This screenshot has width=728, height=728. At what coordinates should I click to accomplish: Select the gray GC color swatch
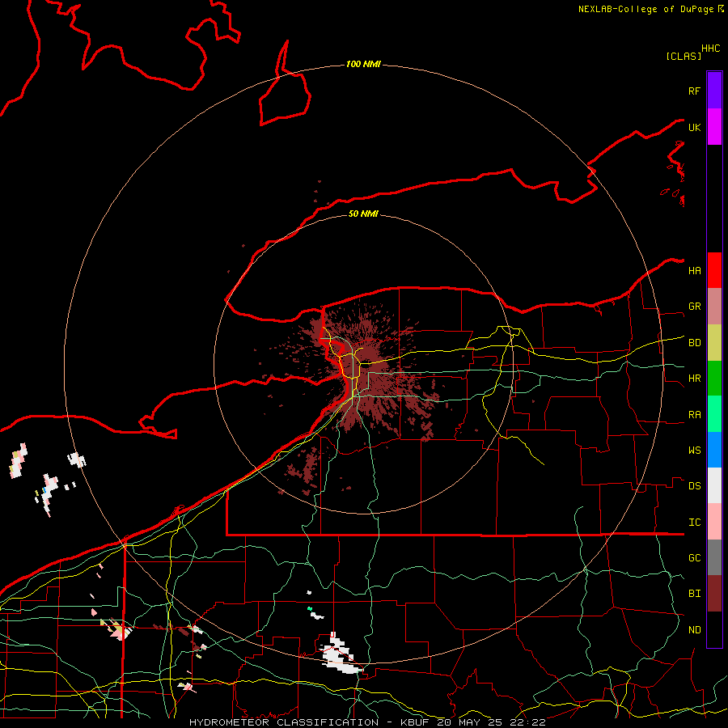point(714,557)
